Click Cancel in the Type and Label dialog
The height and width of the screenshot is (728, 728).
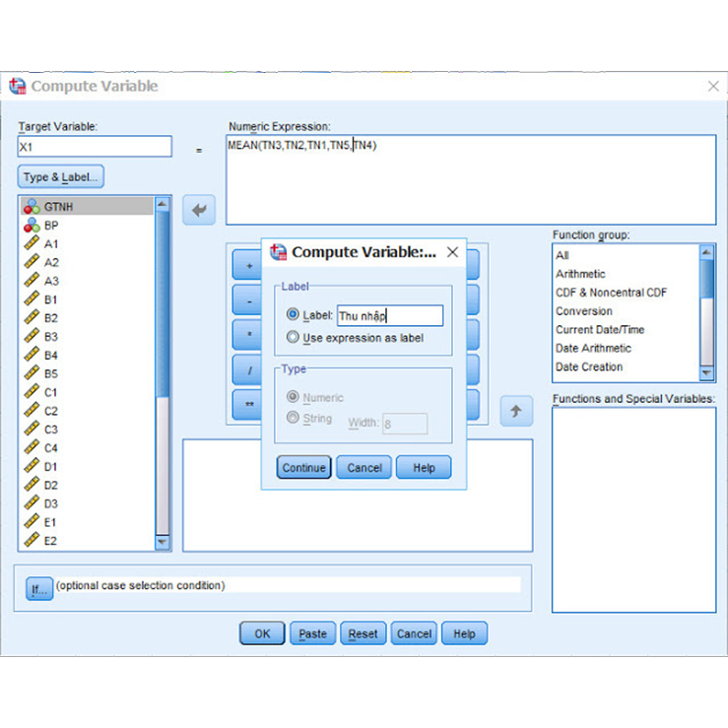[x=364, y=467]
